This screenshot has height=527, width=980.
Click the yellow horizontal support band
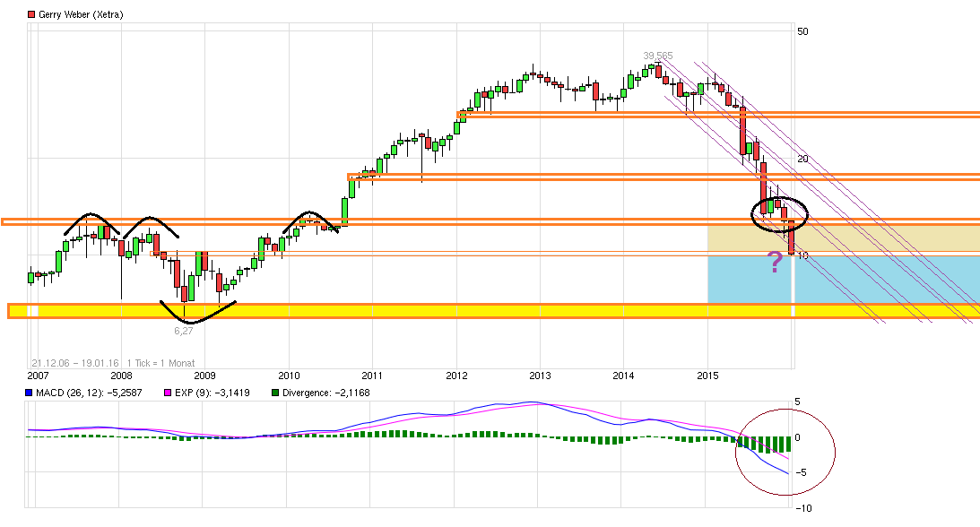(x=448, y=309)
